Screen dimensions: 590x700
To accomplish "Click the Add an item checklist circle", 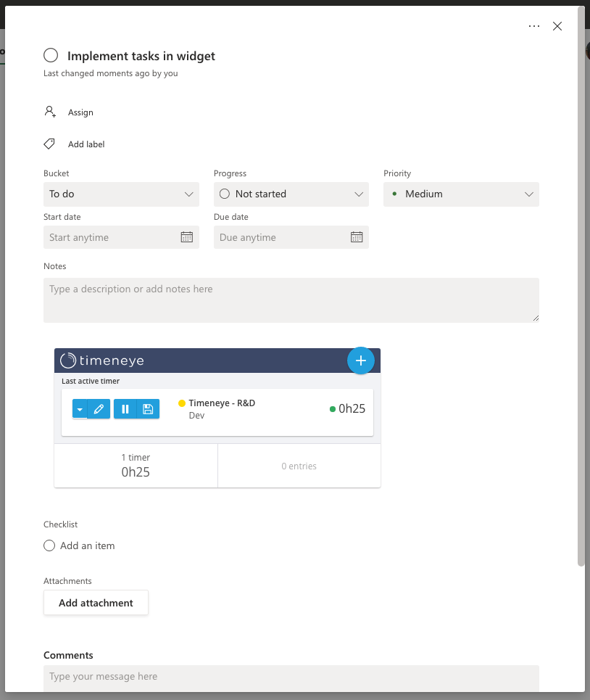I will [49, 545].
